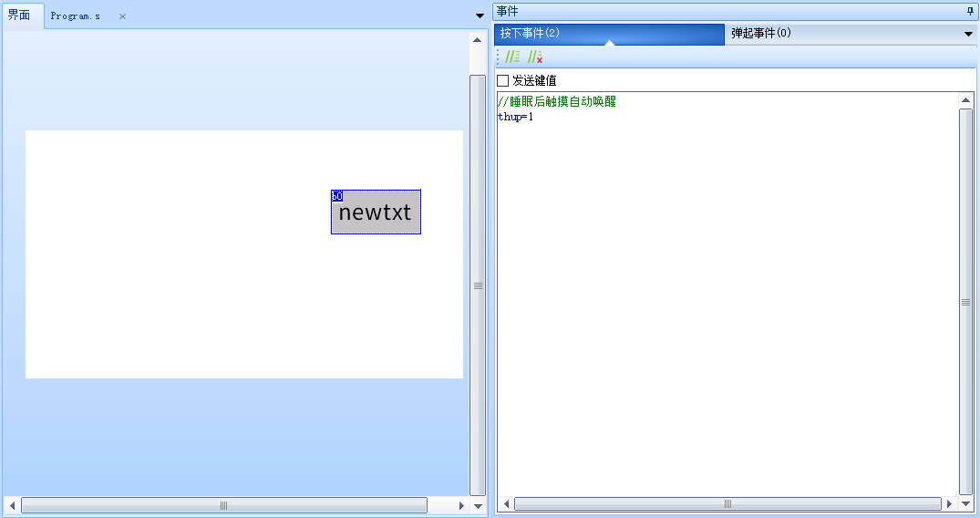The width and height of the screenshot is (980, 518).
Task: Click the canvas vertical scrollbar down arrow
Action: click(477, 504)
